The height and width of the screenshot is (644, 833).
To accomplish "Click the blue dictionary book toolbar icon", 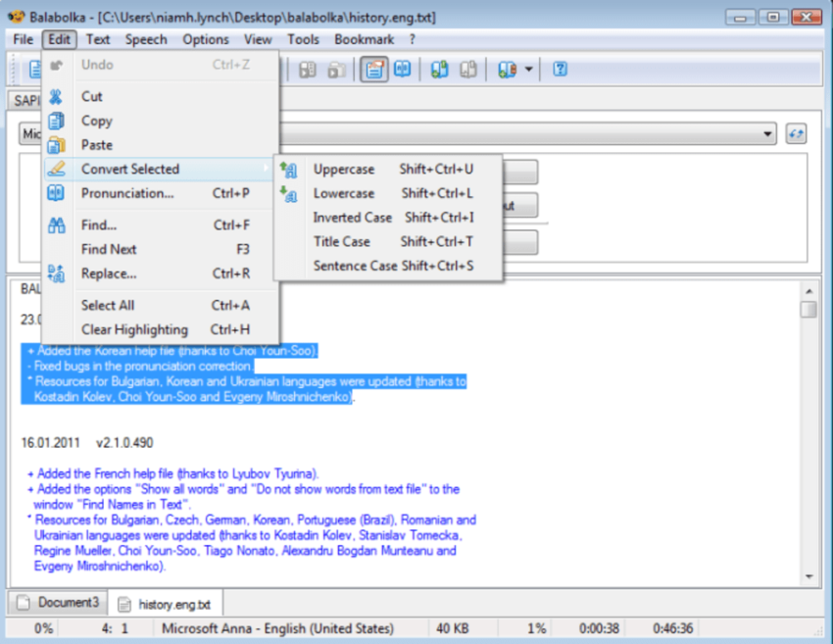I will tap(403, 69).
